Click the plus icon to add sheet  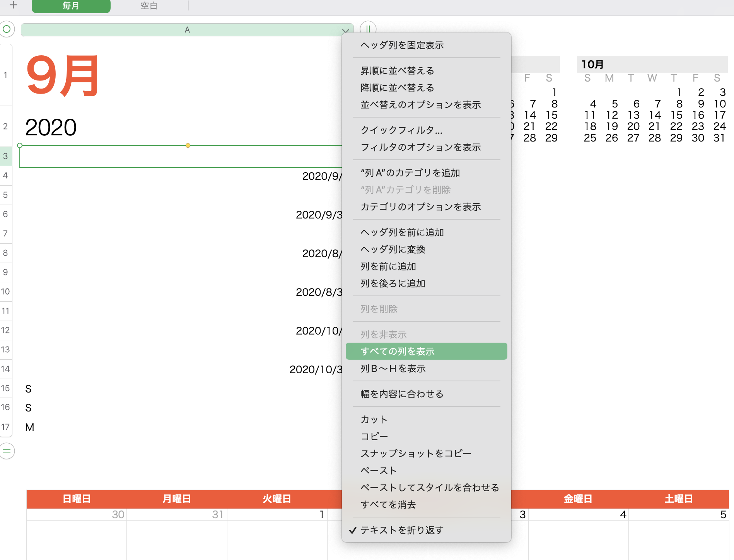pos(13,5)
